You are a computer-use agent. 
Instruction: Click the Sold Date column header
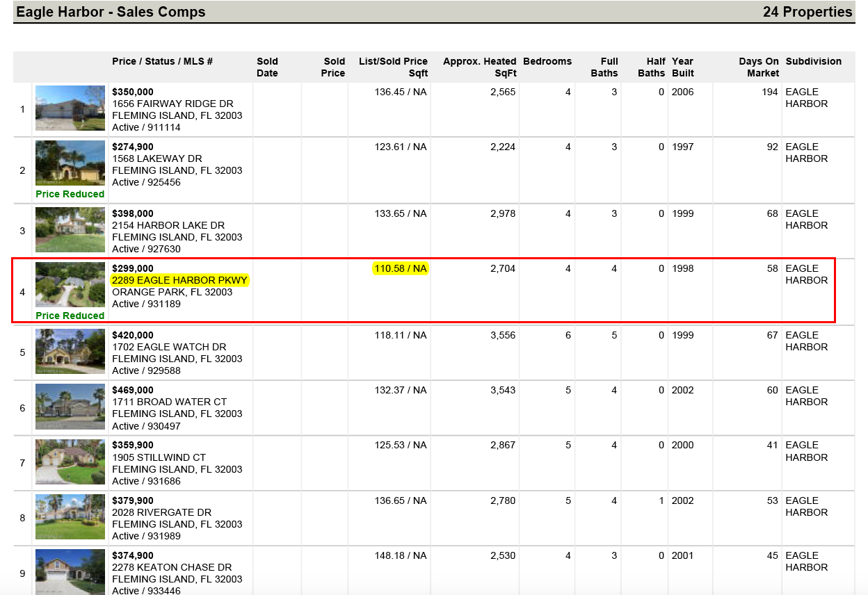(x=267, y=67)
